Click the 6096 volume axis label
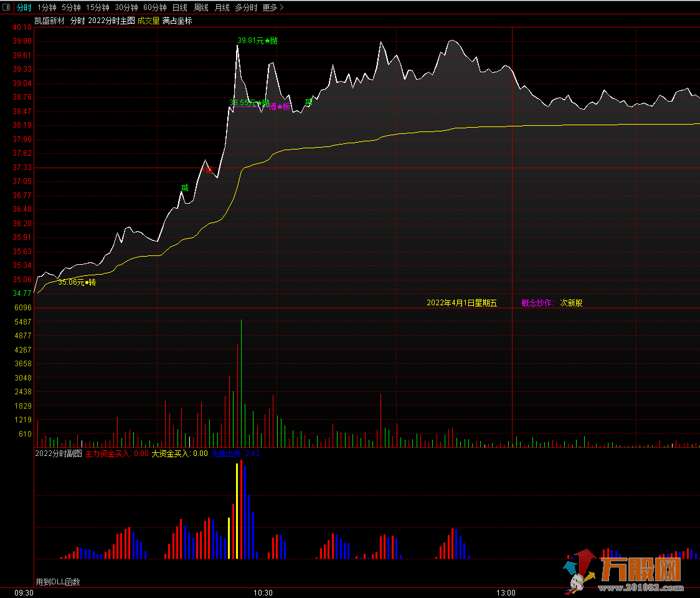The height and width of the screenshot is (598, 700). (23, 307)
